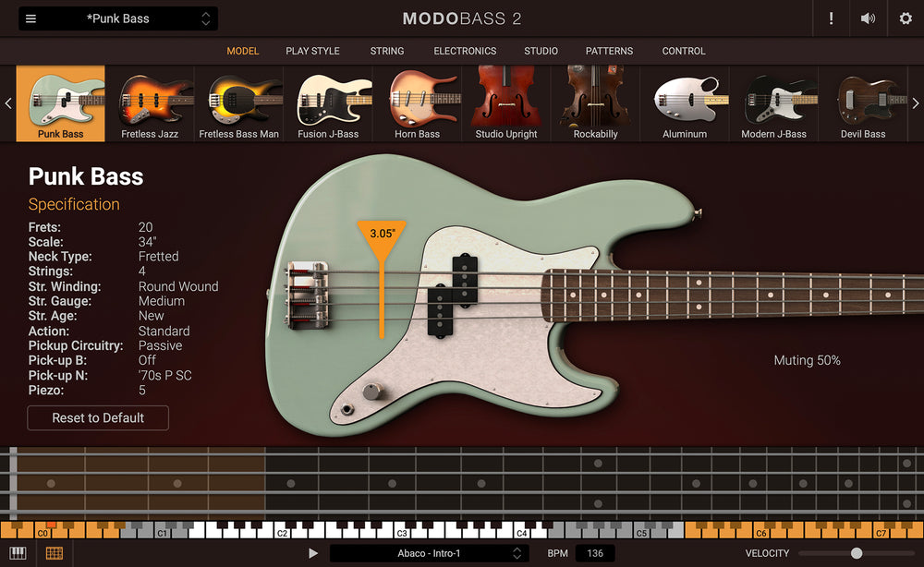Click the C2 piano key

pyautogui.click(x=282, y=532)
